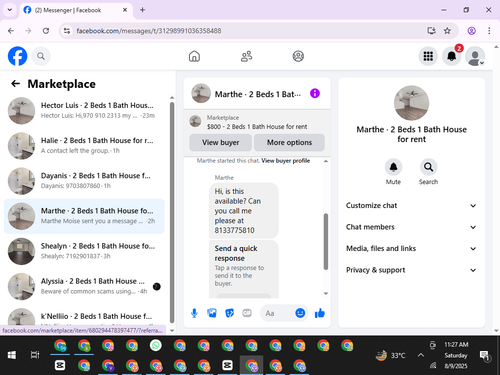The image size is (500, 375).
Task: Open the Friends icon in top bar
Action: [x=246, y=56]
